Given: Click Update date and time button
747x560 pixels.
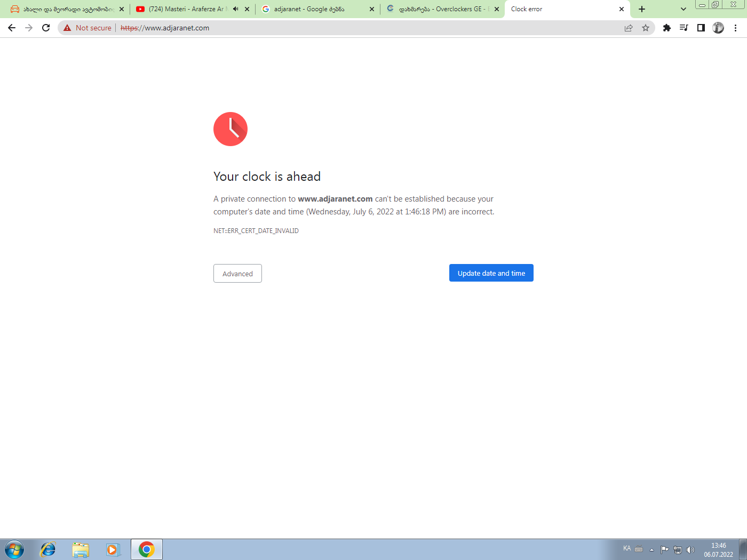Looking at the screenshot, I should click(x=491, y=273).
